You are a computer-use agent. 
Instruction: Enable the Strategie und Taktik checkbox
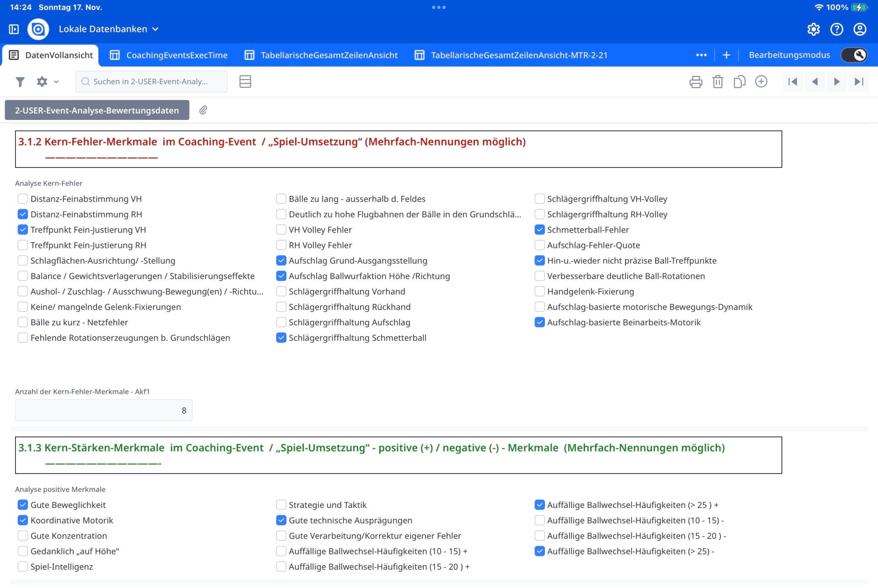click(x=281, y=505)
